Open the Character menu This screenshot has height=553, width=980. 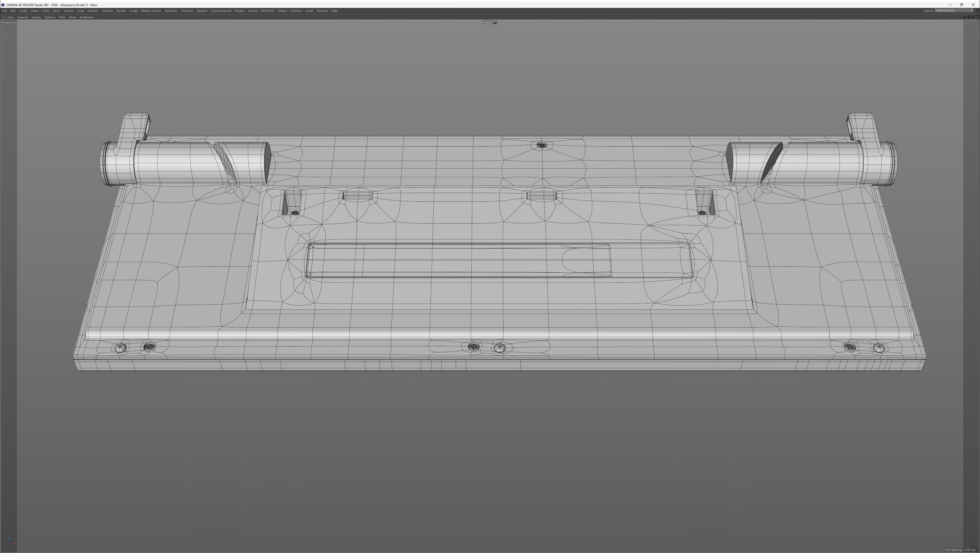click(x=187, y=11)
